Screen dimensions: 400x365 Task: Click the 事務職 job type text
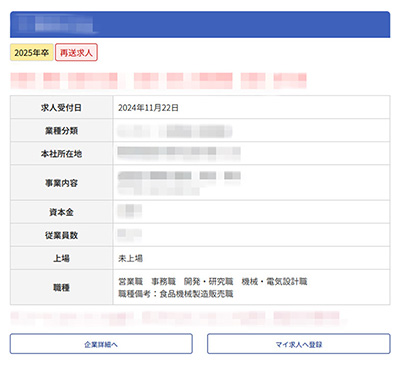click(163, 282)
